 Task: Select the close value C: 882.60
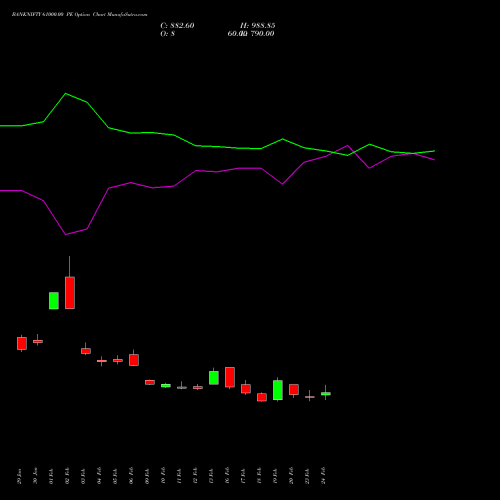[177, 26]
